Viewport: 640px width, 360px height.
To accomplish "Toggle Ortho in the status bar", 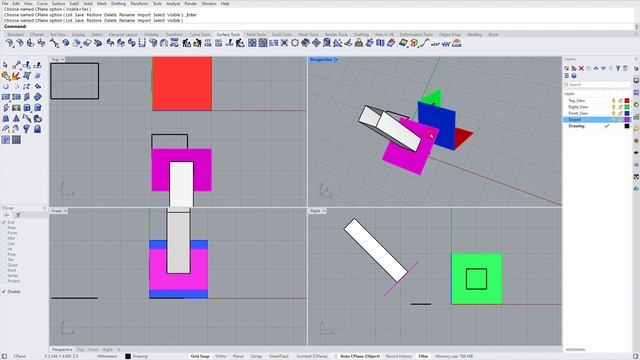I will (220, 356).
